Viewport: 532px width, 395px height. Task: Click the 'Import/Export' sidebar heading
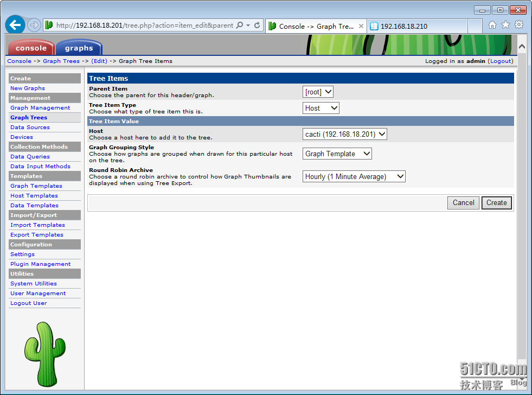(45, 215)
